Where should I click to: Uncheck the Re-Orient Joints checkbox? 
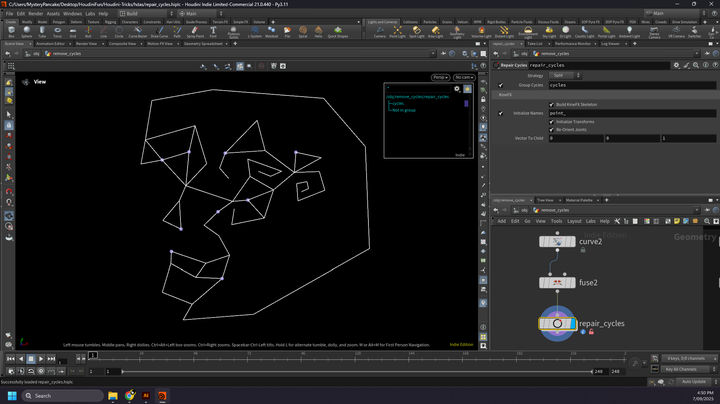click(x=551, y=129)
